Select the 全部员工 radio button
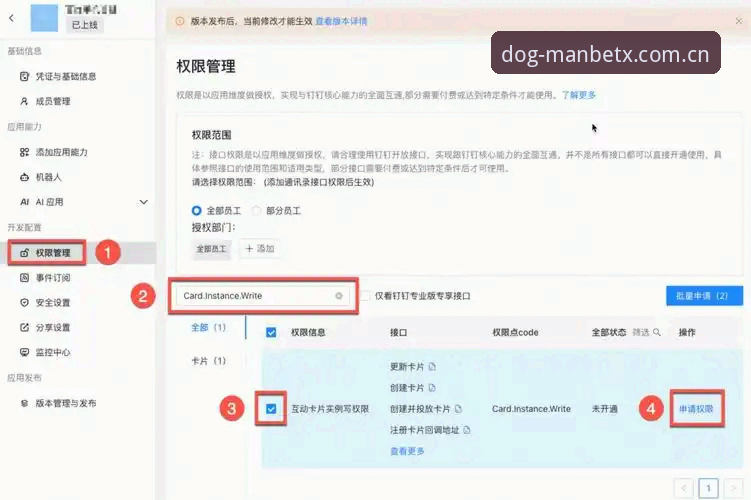The width and height of the screenshot is (751, 500). tap(196, 210)
